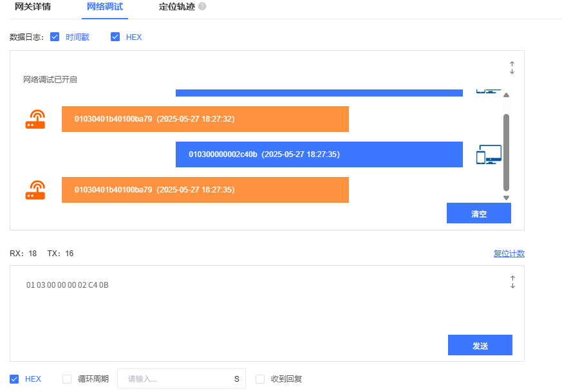Enable the 收到回复 checkbox
The height and width of the screenshot is (392, 562).
(260, 379)
